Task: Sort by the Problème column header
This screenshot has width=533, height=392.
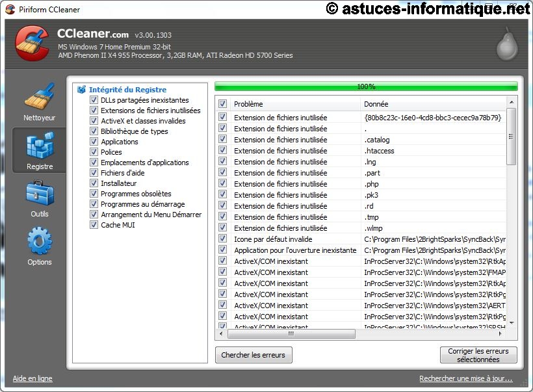Action: [x=295, y=104]
